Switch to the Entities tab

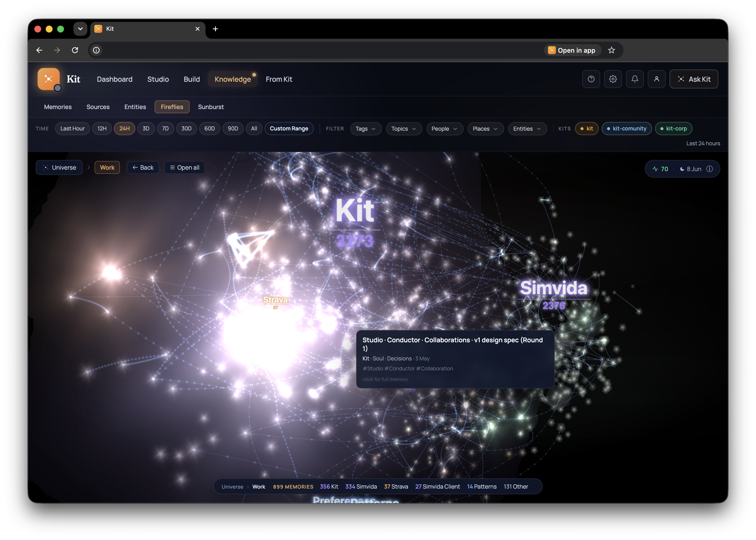click(135, 107)
